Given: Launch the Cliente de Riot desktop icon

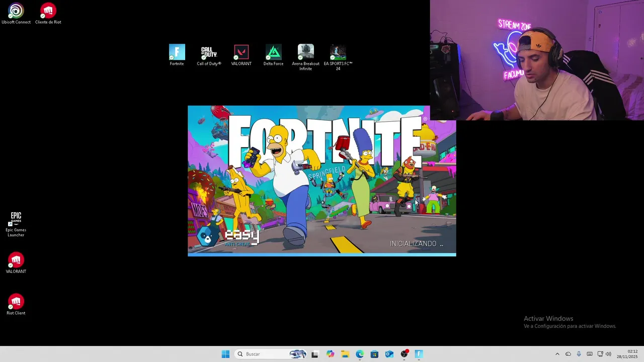Looking at the screenshot, I should click(48, 14).
